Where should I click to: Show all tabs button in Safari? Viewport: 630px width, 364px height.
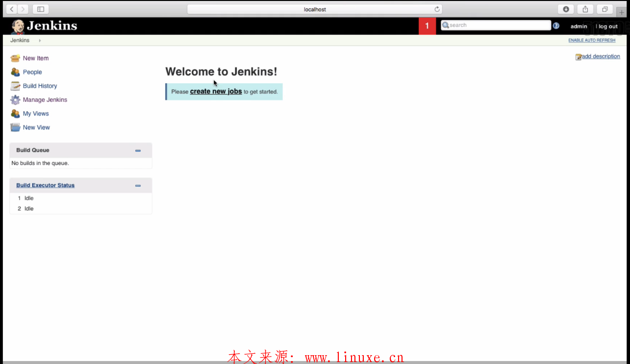tap(605, 9)
